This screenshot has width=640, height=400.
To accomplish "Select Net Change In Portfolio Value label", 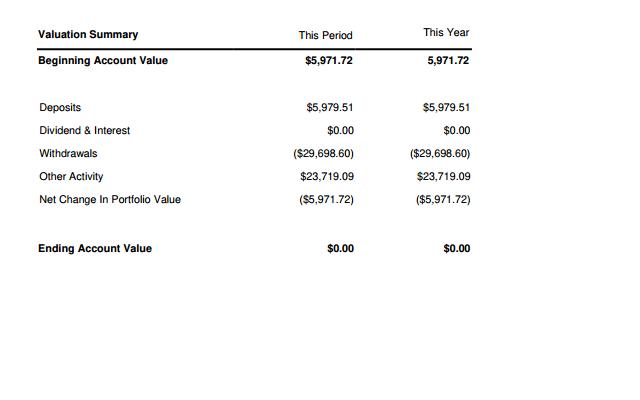I will 110,200.
